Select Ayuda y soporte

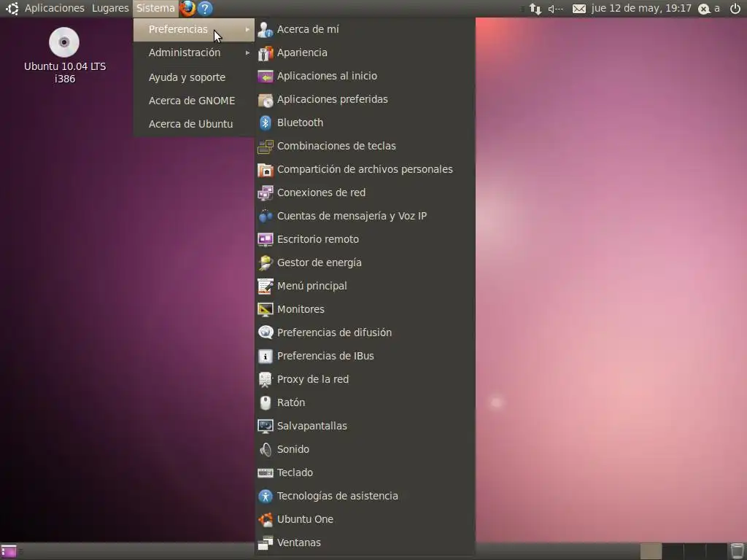[194, 77]
